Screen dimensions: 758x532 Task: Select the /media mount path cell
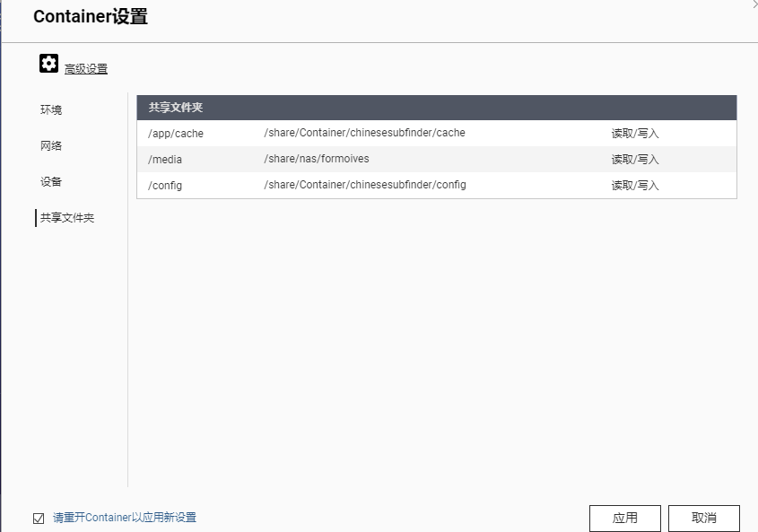pyautogui.click(x=165, y=160)
